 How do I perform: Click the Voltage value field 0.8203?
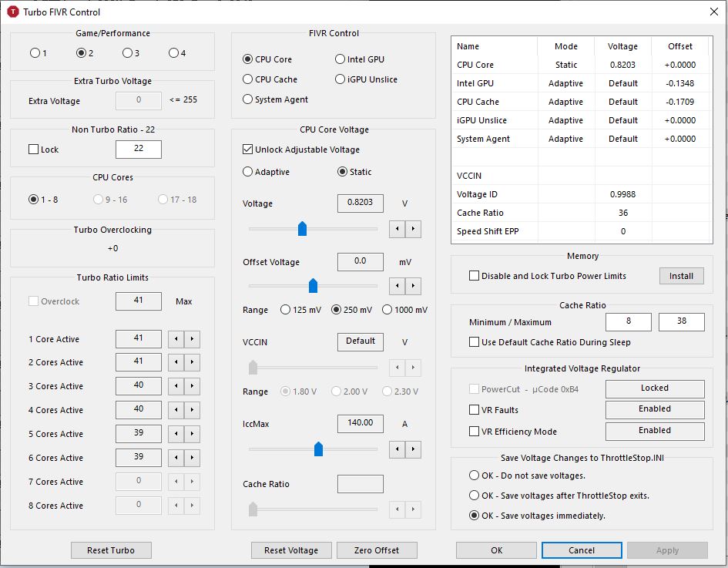[x=361, y=203]
